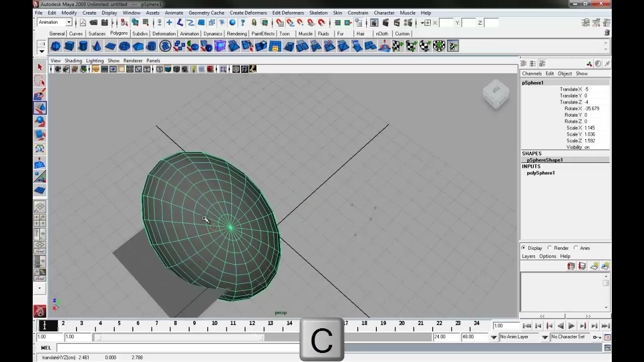This screenshot has width=644, height=362.
Task: Switch to the Dynamics shelf tab
Action: 213,34
